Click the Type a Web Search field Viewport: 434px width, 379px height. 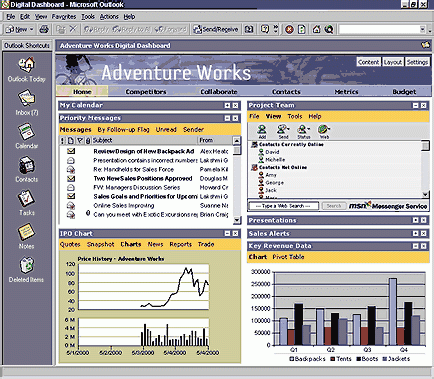(x=283, y=206)
